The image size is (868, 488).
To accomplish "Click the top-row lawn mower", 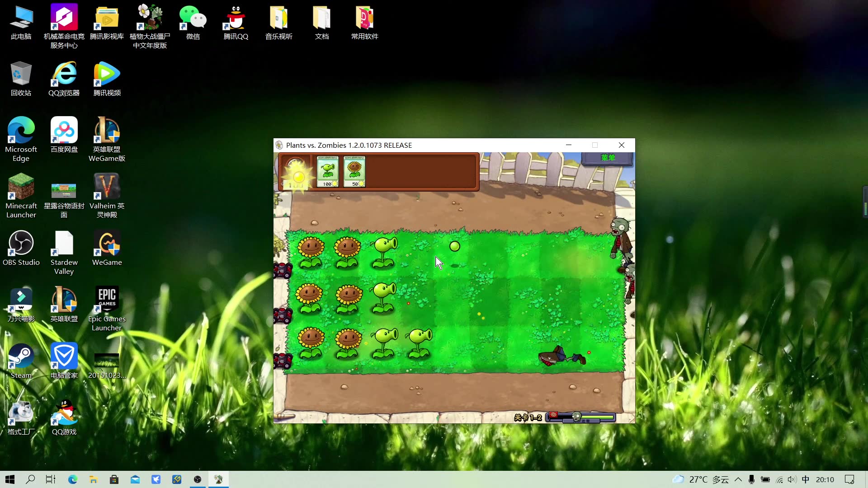I will [283, 270].
